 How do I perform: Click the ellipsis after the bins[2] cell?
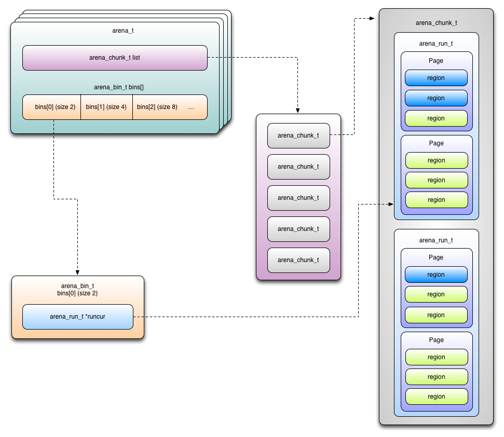click(x=191, y=107)
